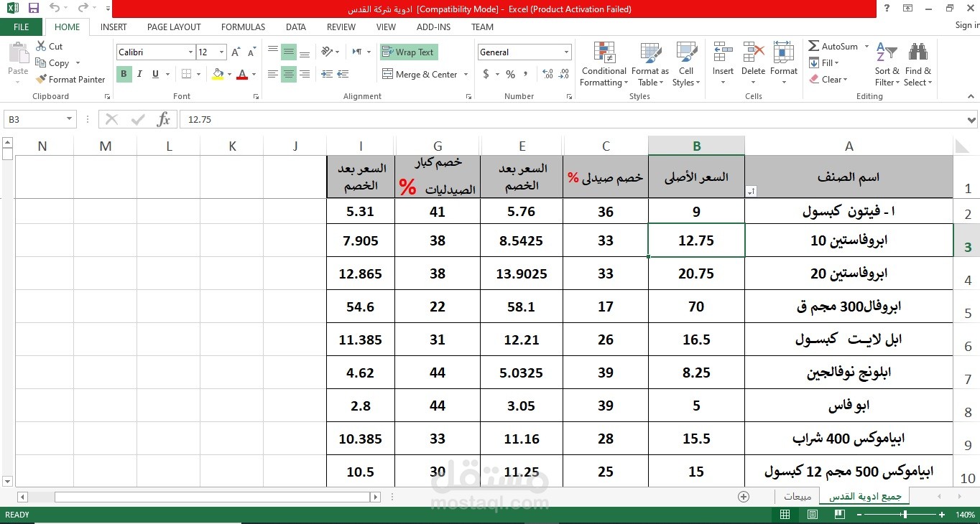Viewport: 980px width, 524px height.
Task: Toggle Align Left in Alignment group
Action: pyautogui.click(x=273, y=74)
